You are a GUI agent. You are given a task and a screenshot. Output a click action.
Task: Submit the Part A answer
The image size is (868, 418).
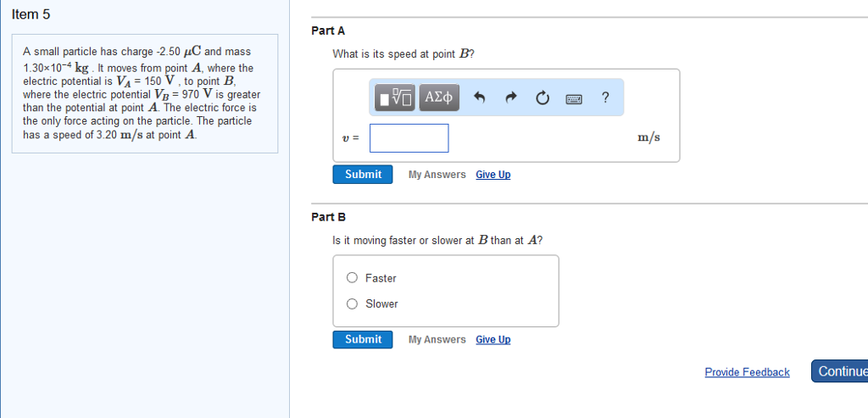pyautogui.click(x=363, y=175)
